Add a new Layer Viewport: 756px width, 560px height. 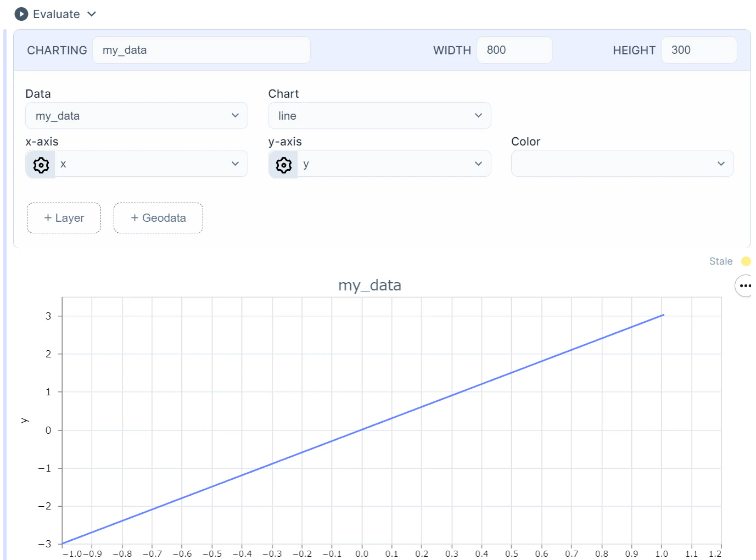coord(64,218)
